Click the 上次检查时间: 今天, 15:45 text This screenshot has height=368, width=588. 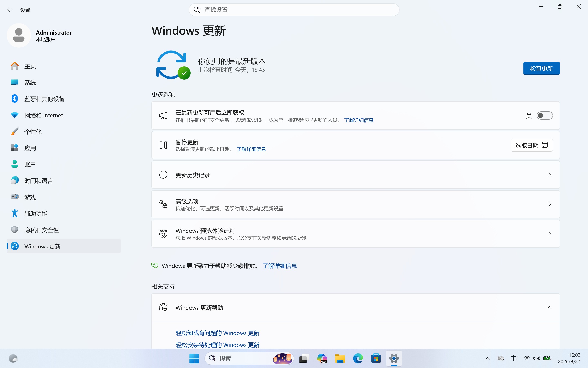coord(231,70)
